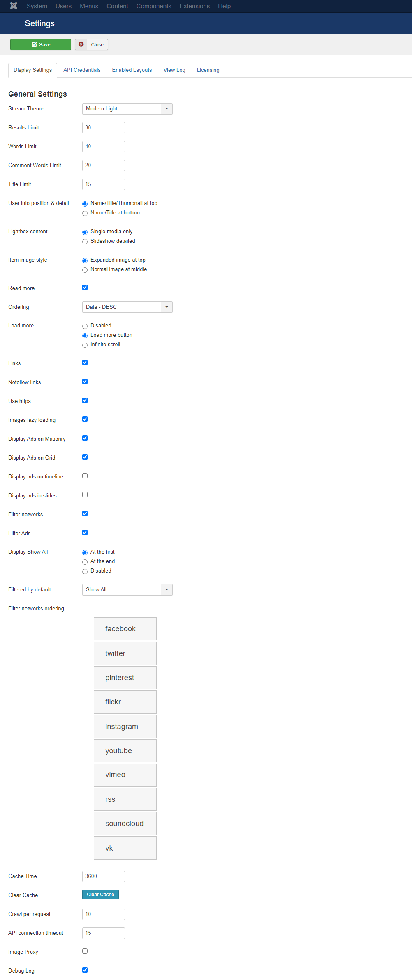Open the Content menu
Image resolution: width=412 pixels, height=980 pixels.
tap(118, 6)
